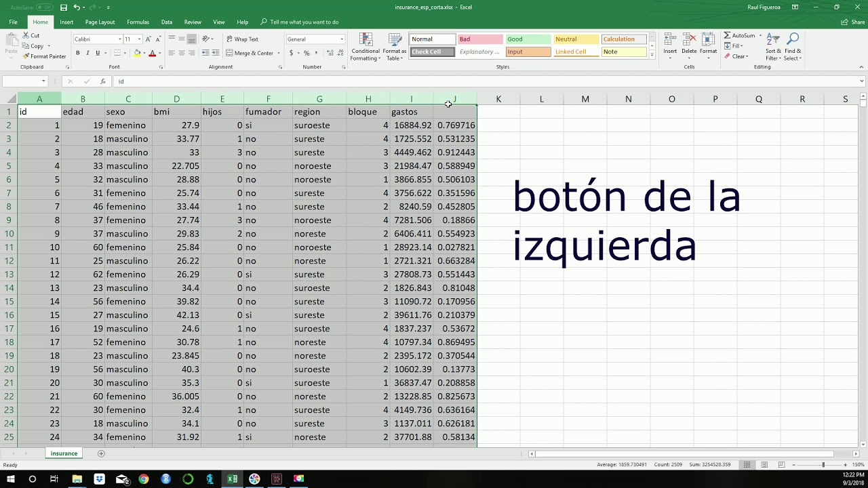The image size is (868, 488).
Task: Switch to the Page Layout tab
Action: (100, 22)
